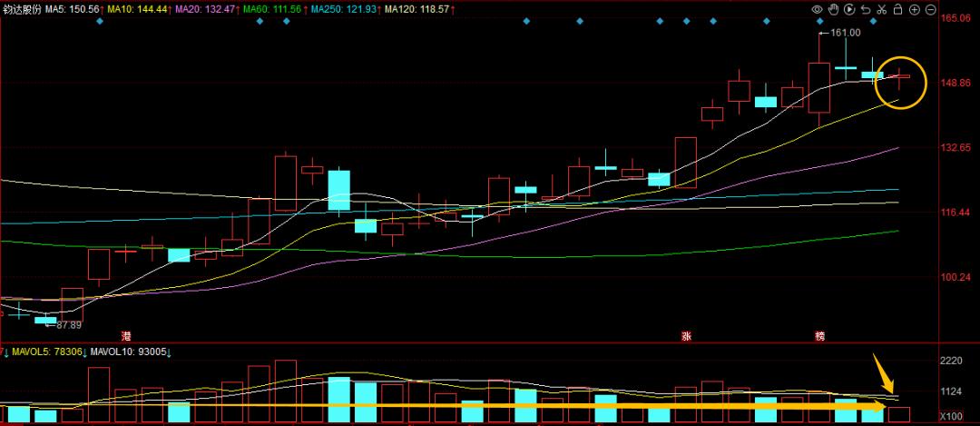Screen dimensions: 980x426
Task: Select the green MA60: 111.56 label
Action: click(x=272, y=9)
